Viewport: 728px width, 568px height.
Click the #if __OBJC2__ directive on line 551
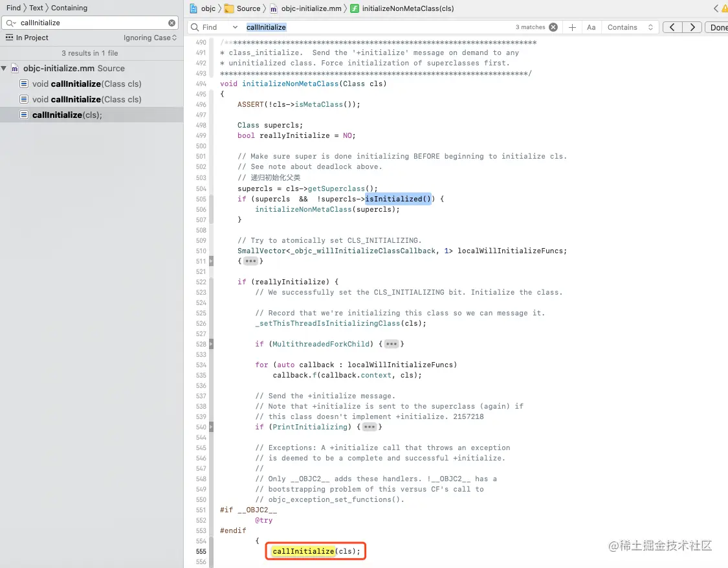click(x=248, y=510)
